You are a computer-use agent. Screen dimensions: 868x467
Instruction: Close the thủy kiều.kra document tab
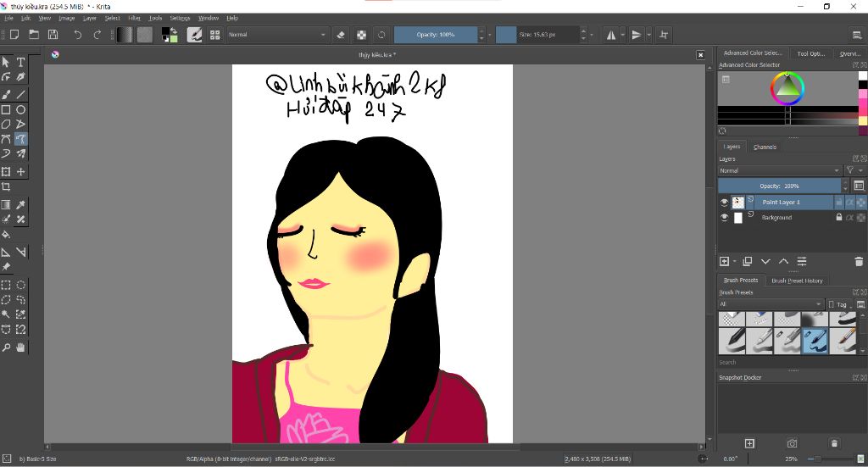[x=701, y=55]
